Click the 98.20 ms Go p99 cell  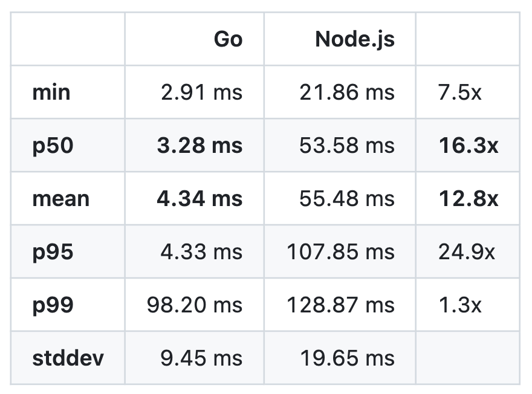[x=195, y=305]
